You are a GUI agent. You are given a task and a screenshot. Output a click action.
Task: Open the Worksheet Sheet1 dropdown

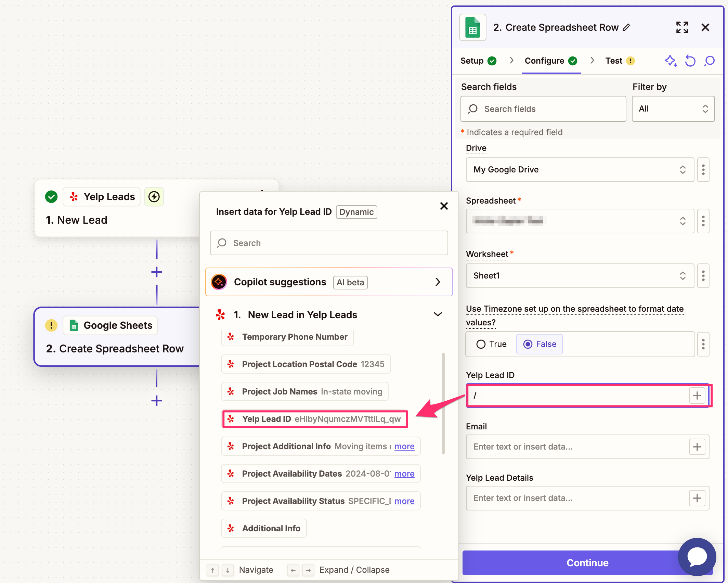tap(580, 276)
